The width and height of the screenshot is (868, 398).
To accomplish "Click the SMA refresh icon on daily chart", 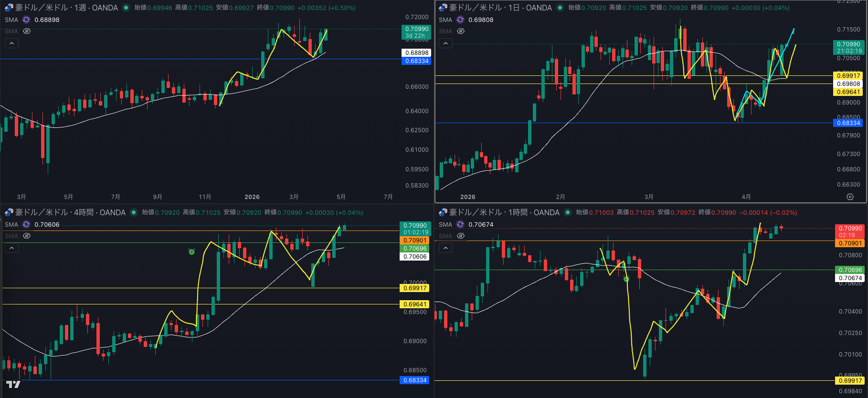I will coord(460,20).
